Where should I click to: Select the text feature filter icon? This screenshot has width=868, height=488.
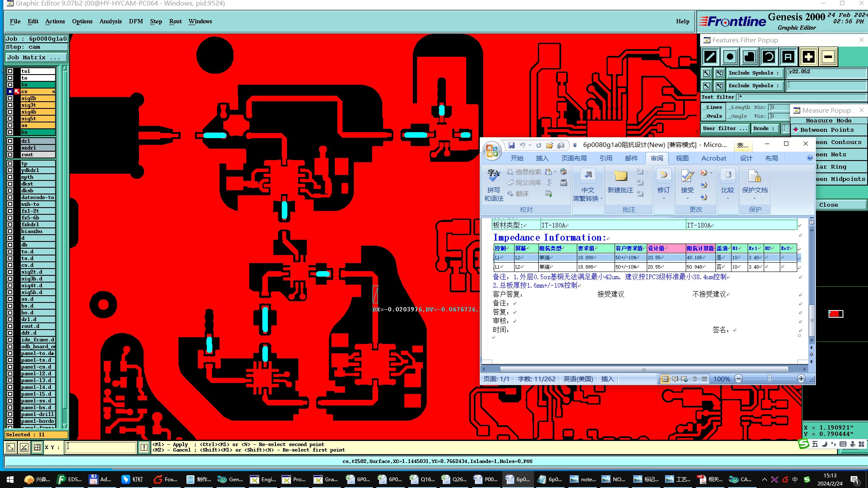[788, 57]
